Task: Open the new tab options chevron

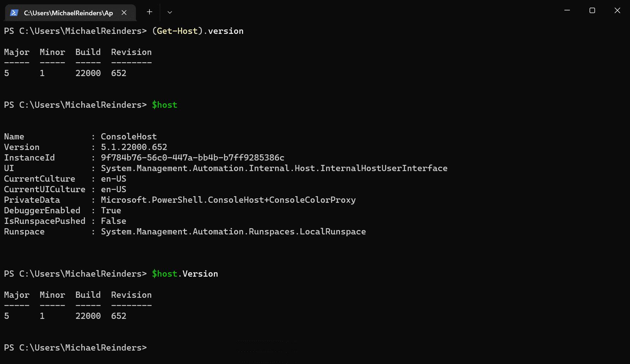Action: (x=169, y=12)
